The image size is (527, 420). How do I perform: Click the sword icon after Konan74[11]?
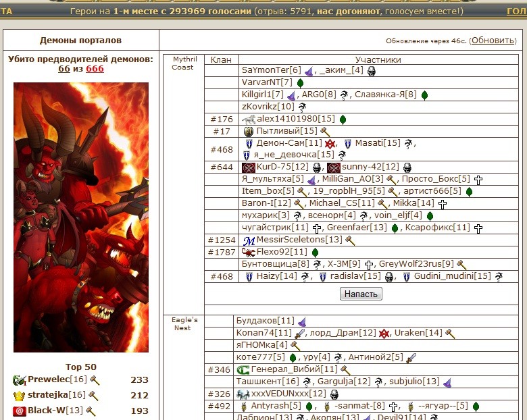(299, 334)
